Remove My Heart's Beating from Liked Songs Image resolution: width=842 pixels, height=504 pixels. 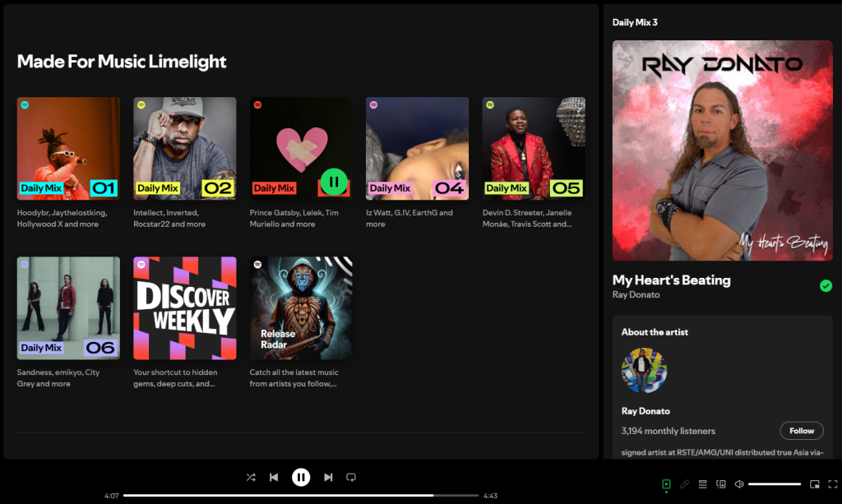coord(826,285)
